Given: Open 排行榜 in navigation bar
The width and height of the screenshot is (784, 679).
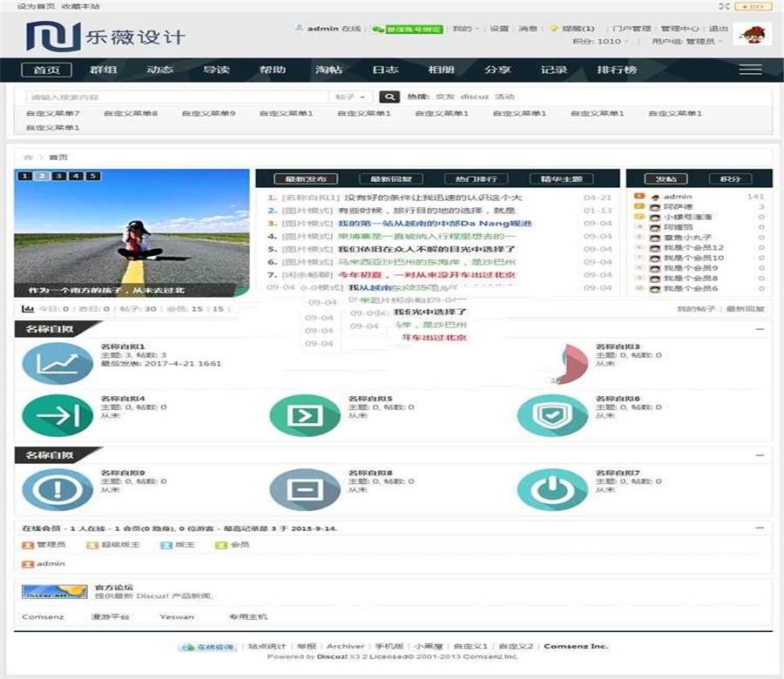Looking at the screenshot, I should 617,70.
